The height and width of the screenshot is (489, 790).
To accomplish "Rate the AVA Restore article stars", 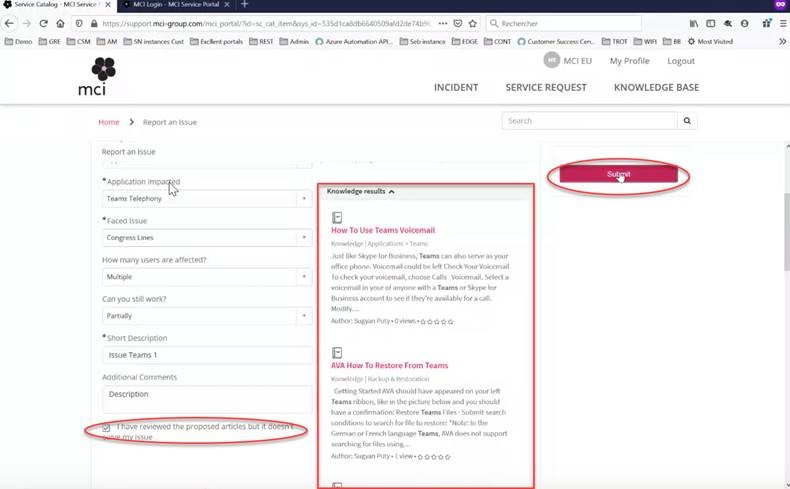I will (x=434, y=457).
